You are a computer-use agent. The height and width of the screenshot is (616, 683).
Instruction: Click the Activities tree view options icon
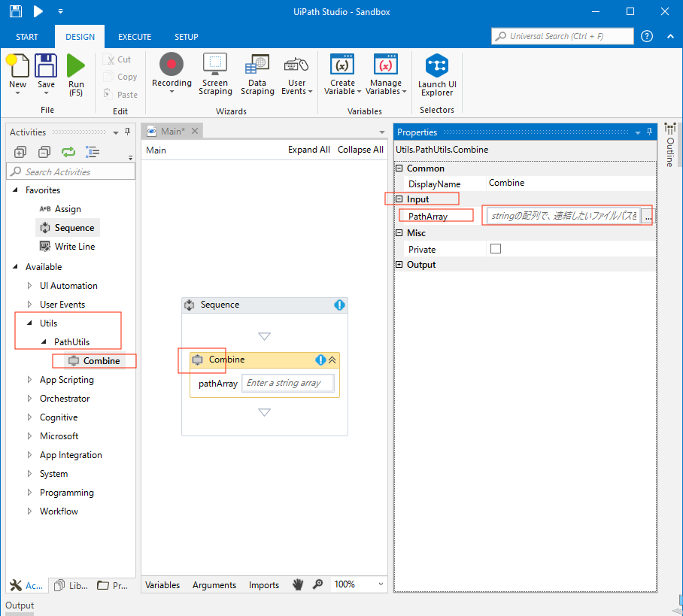click(x=93, y=152)
